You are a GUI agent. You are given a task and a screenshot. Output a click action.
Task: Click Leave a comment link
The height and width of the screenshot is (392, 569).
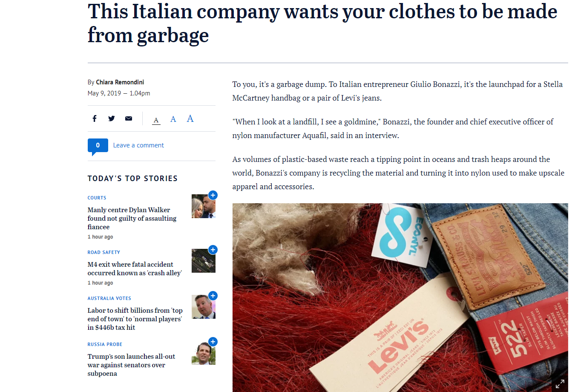(x=138, y=145)
